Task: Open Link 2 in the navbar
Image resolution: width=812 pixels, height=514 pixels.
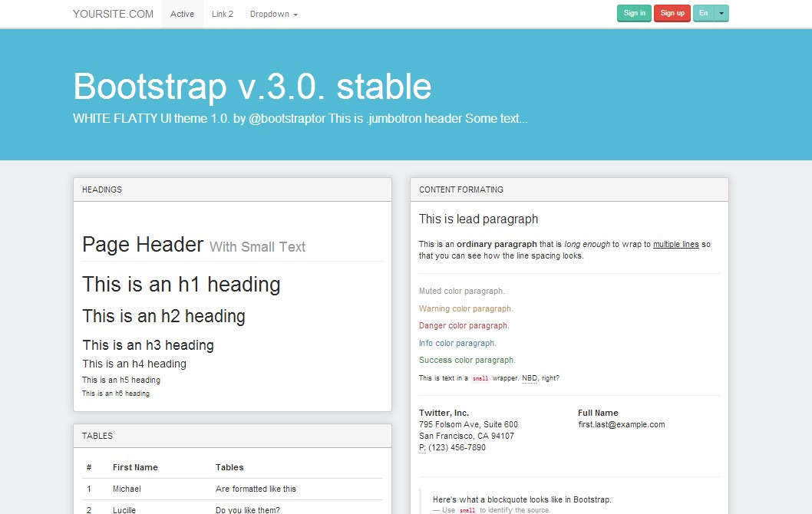Action: [x=223, y=14]
